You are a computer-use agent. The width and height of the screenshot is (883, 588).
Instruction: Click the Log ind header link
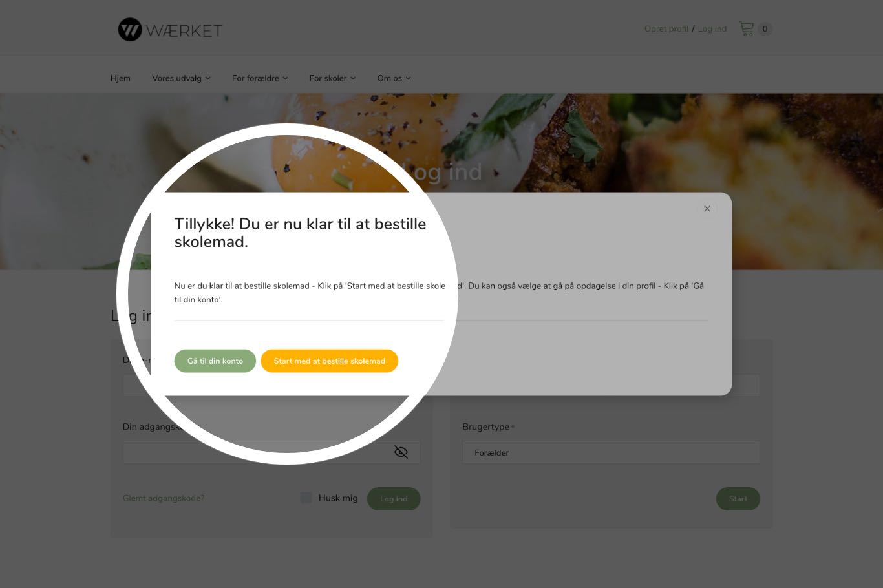pyautogui.click(x=712, y=29)
